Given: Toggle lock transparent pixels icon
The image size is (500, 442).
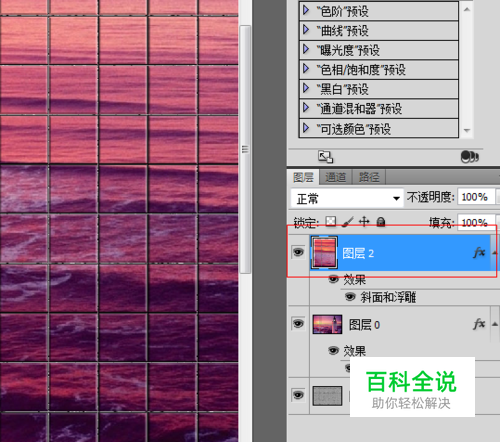Looking at the screenshot, I should point(331,221).
